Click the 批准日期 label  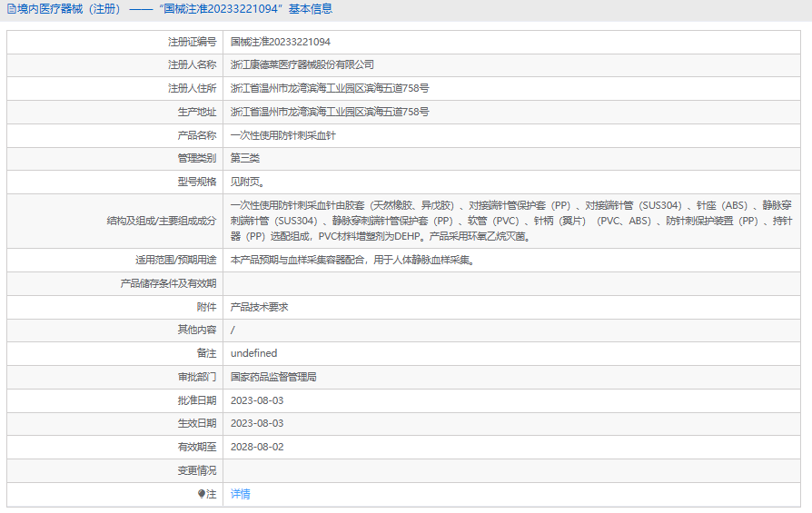(197, 400)
